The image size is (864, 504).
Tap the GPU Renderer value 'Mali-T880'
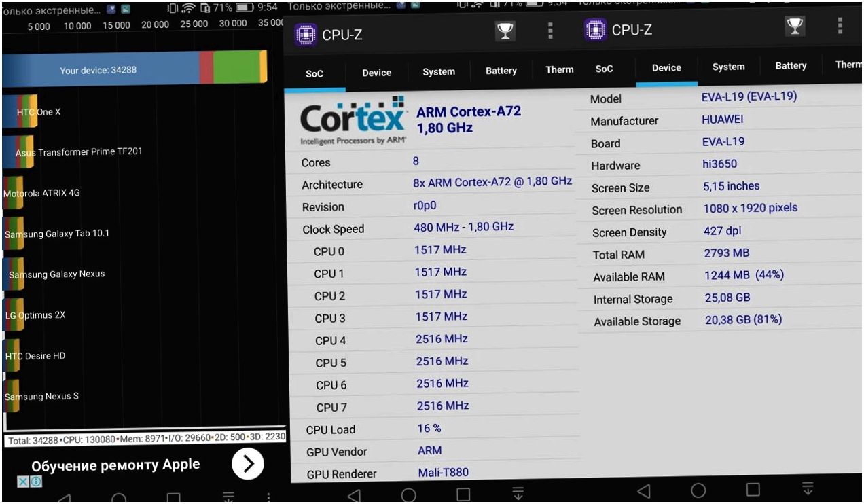443,472
